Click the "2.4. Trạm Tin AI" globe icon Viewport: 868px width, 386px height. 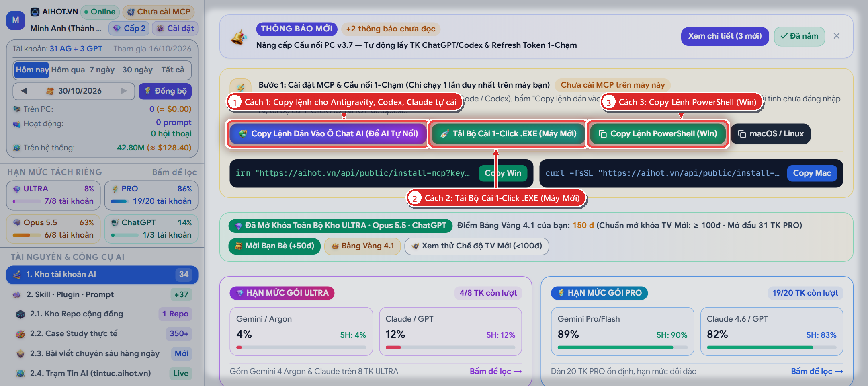[20, 374]
